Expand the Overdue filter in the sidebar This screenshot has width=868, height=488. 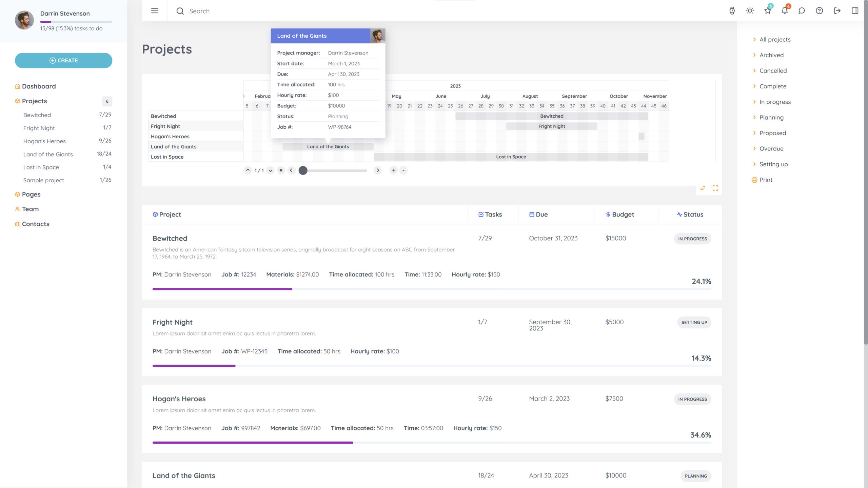(x=771, y=148)
